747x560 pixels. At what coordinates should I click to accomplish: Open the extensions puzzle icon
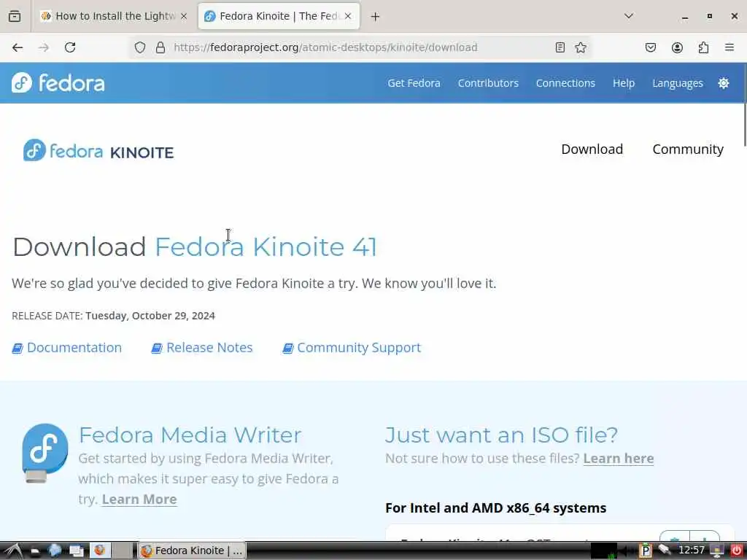point(703,47)
